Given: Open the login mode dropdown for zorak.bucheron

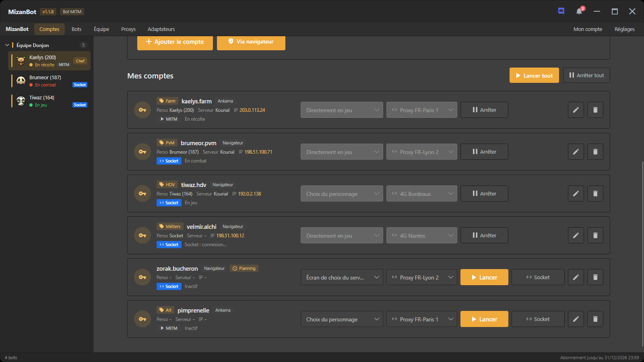Looking at the screenshot, I should (342, 277).
